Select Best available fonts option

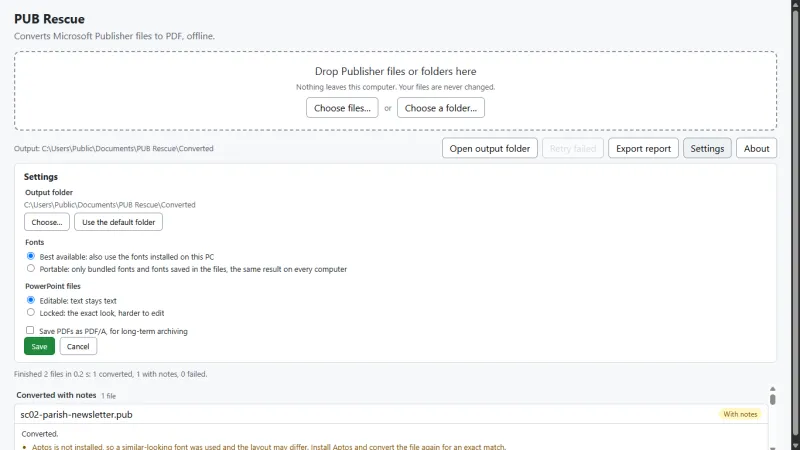pos(31,256)
